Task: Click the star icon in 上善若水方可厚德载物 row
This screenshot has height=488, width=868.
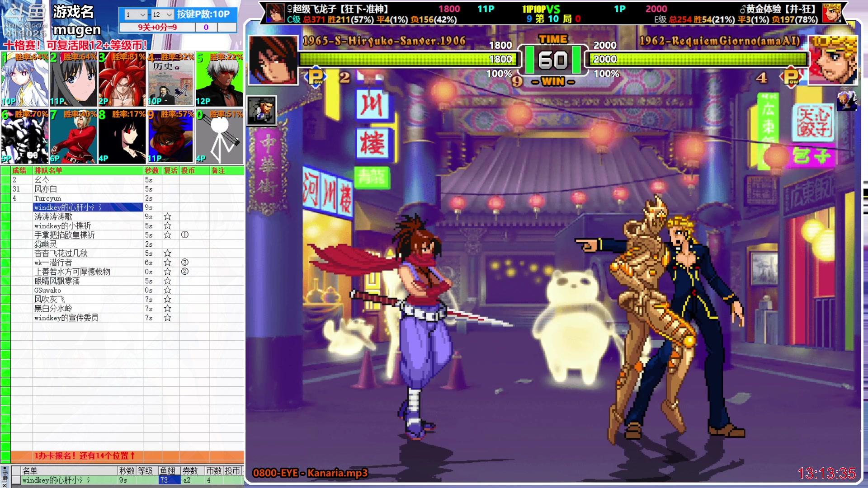Action: coord(167,272)
